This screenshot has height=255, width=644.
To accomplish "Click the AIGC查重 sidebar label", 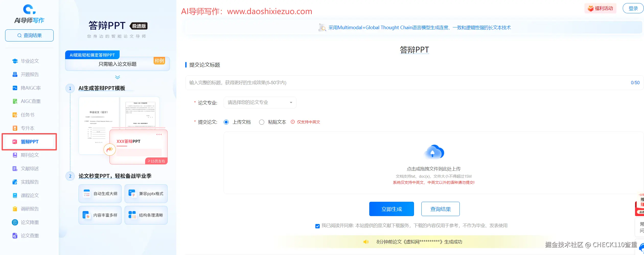I will click(31, 101).
